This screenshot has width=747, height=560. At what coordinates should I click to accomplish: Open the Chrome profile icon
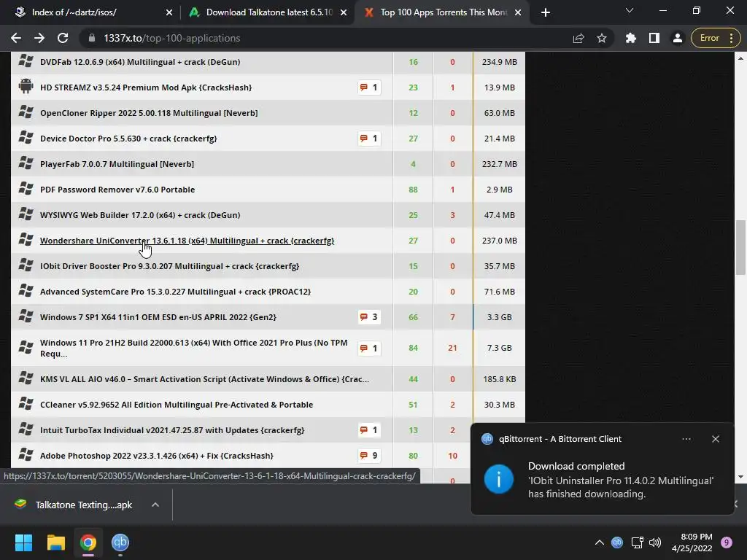678,38
